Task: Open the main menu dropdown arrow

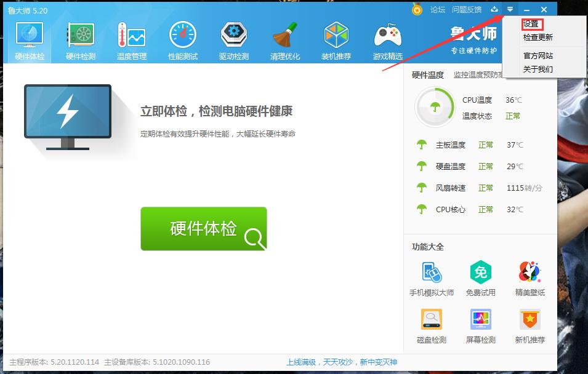Action: point(510,9)
